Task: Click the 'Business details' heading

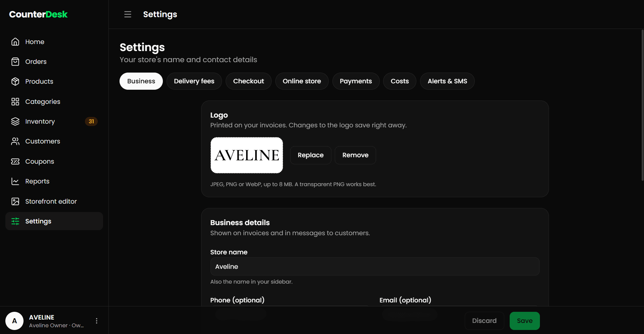Action: tap(240, 222)
